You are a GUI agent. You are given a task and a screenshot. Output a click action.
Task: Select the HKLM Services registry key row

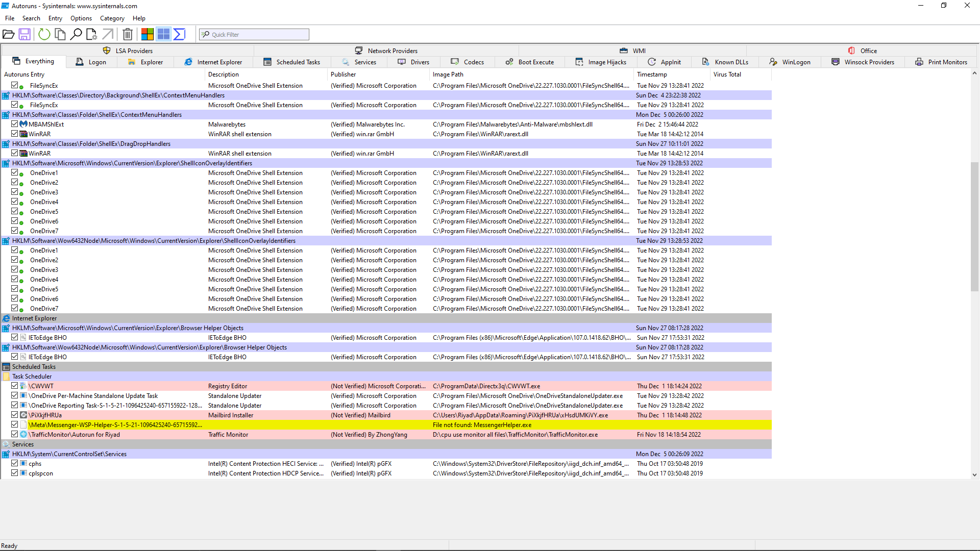[x=69, y=454]
